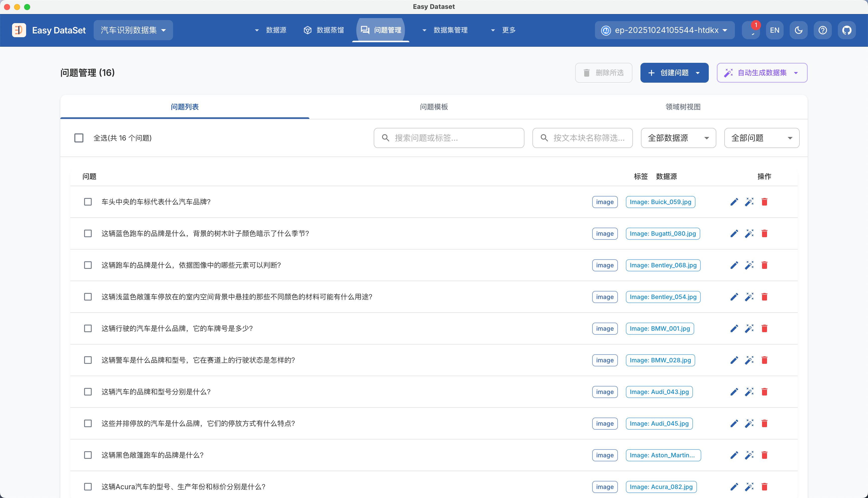Image resolution: width=868 pixels, height=498 pixels.
Task: Delete the BMW_001.jpg question via trash icon
Action: tap(765, 328)
